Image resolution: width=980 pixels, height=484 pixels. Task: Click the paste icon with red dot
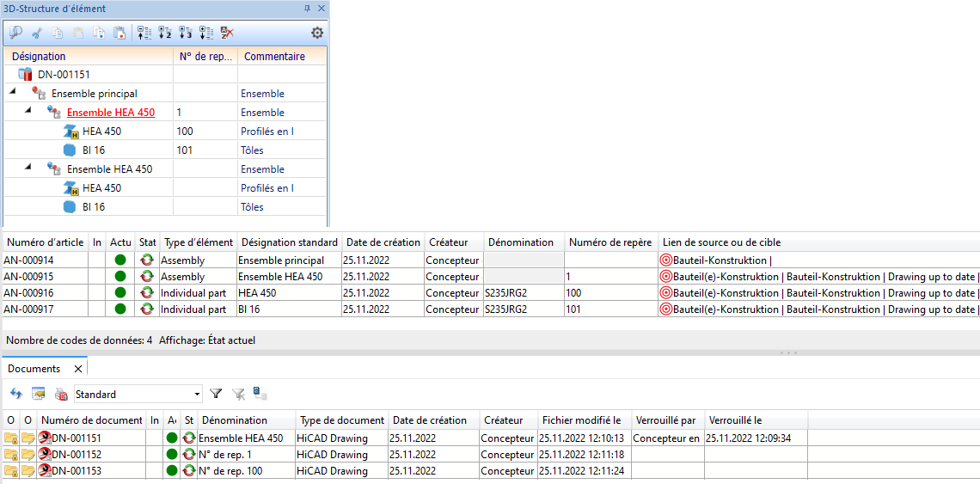pyautogui.click(x=119, y=33)
